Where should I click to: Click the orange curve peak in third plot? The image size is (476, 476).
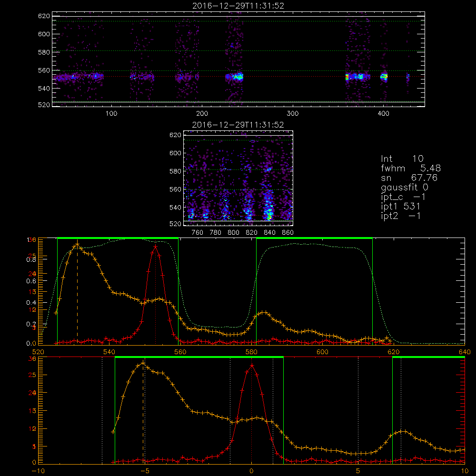(78, 244)
